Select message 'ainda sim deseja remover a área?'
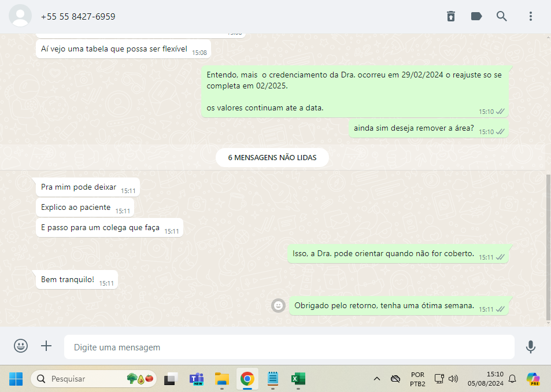 point(428,128)
